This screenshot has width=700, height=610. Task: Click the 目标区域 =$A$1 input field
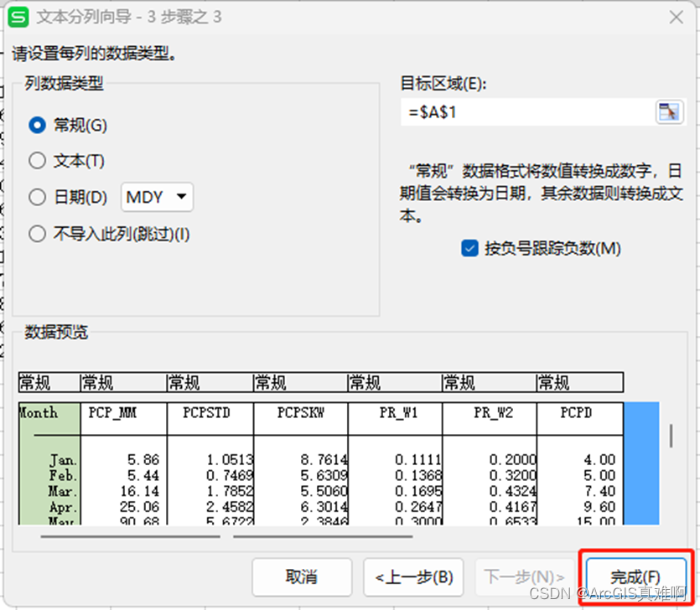[527, 112]
